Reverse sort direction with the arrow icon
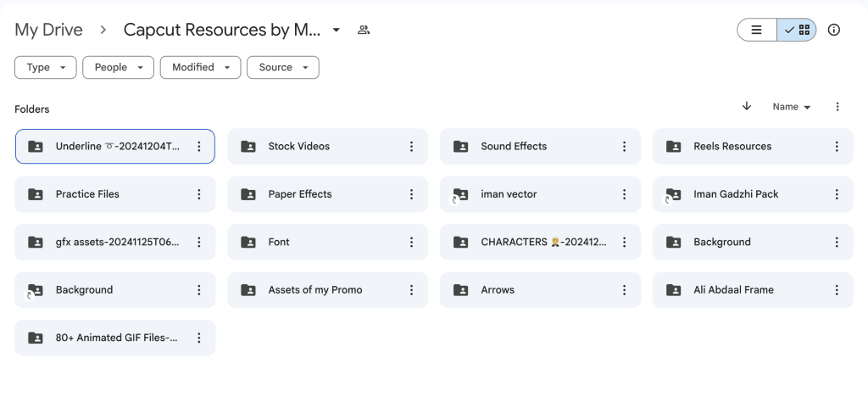868x414 pixels. (746, 106)
